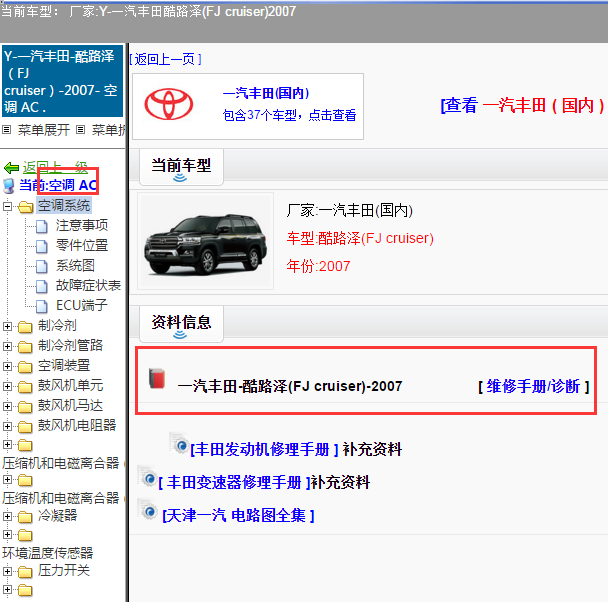Select 故障症状表 in the tree
The height and width of the screenshot is (602, 608).
coord(88,286)
